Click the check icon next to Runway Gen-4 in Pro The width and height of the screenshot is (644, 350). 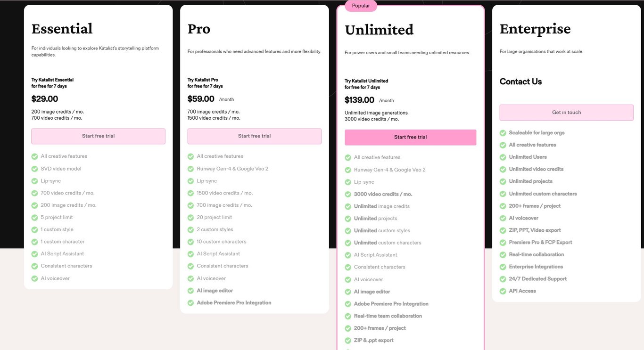(x=190, y=169)
